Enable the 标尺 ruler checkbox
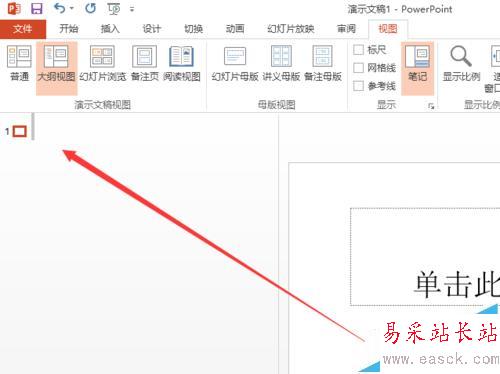 click(358, 50)
